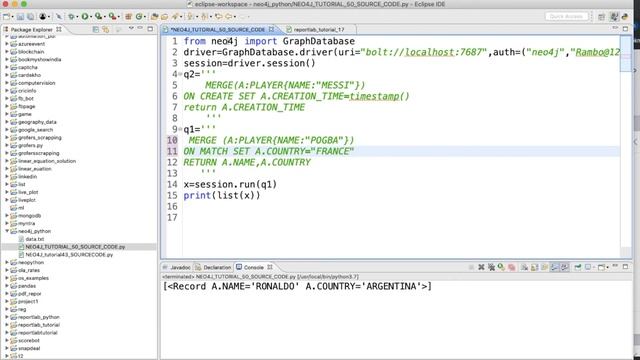Click line 14 x=session.run(q1) code

pyautogui.click(x=230, y=184)
